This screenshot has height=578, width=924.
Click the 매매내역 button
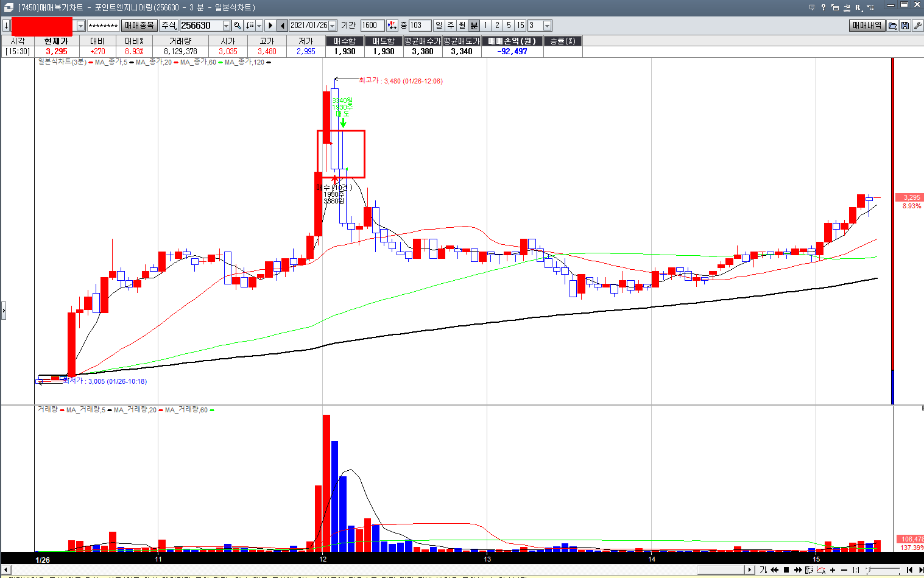pyautogui.click(x=867, y=26)
